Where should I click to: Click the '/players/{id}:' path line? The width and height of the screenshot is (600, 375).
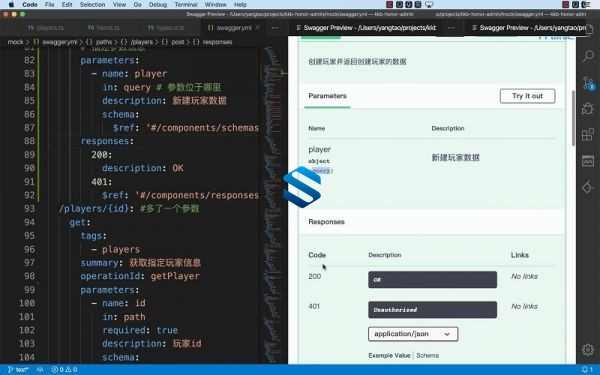click(x=96, y=209)
